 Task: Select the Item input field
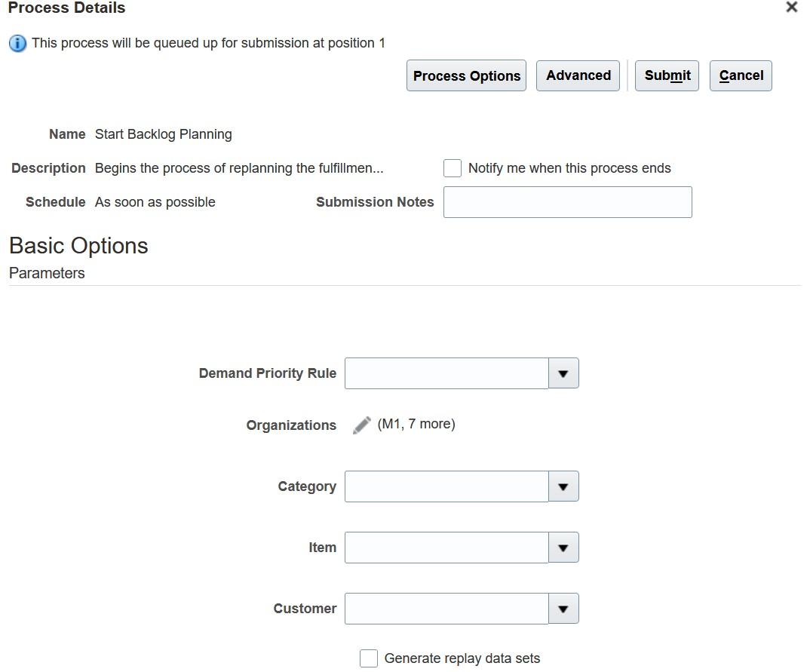[x=446, y=548]
